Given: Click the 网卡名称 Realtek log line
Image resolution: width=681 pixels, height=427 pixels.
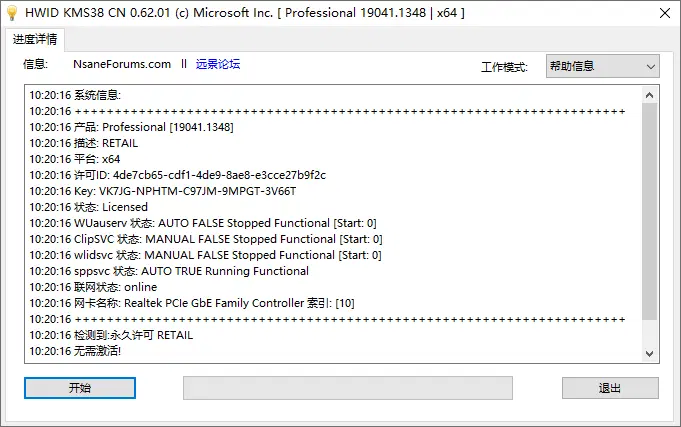Looking at the screenshot, I should [x=192, y=303].
